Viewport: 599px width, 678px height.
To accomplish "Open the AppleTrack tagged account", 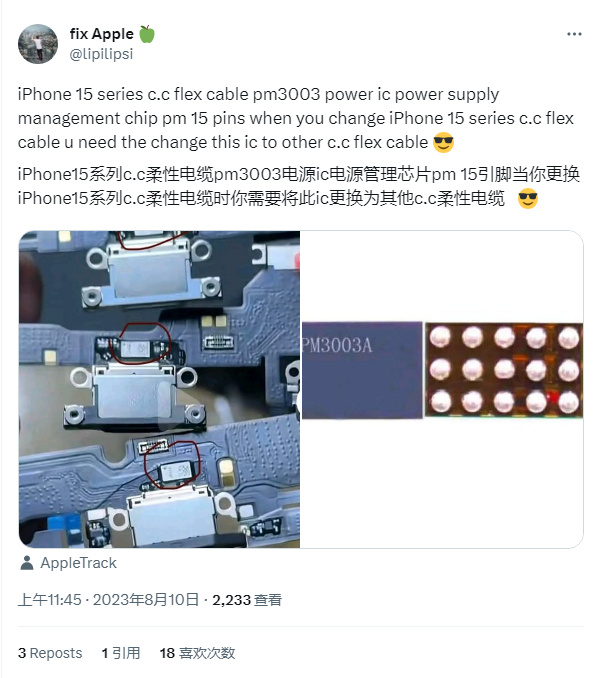I will point(78,563).
